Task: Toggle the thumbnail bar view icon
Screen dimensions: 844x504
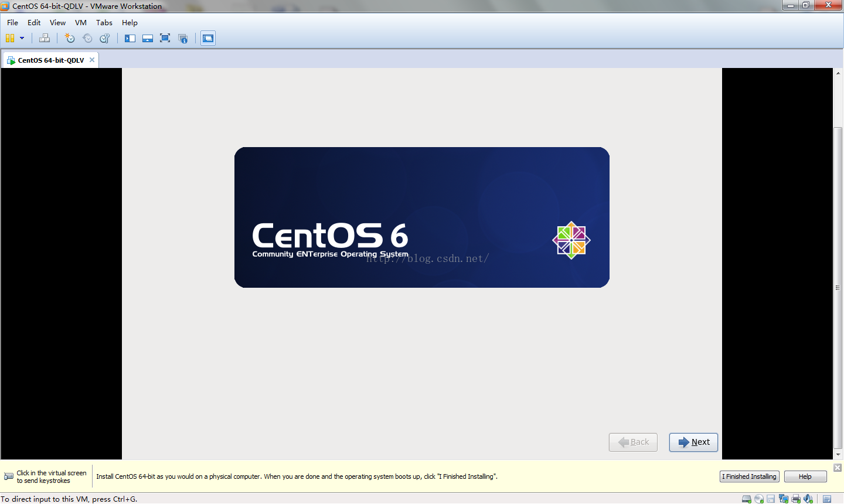Action: pos(148,38)
